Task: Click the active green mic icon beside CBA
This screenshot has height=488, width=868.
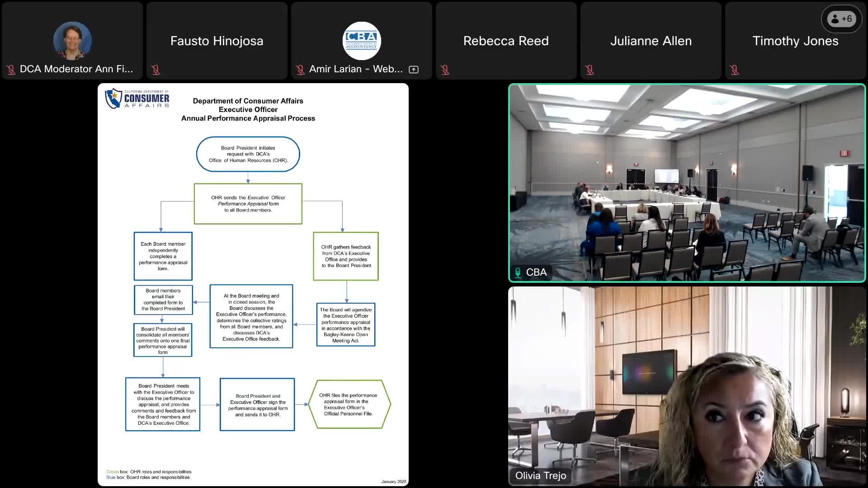Action: coord(518,272)
